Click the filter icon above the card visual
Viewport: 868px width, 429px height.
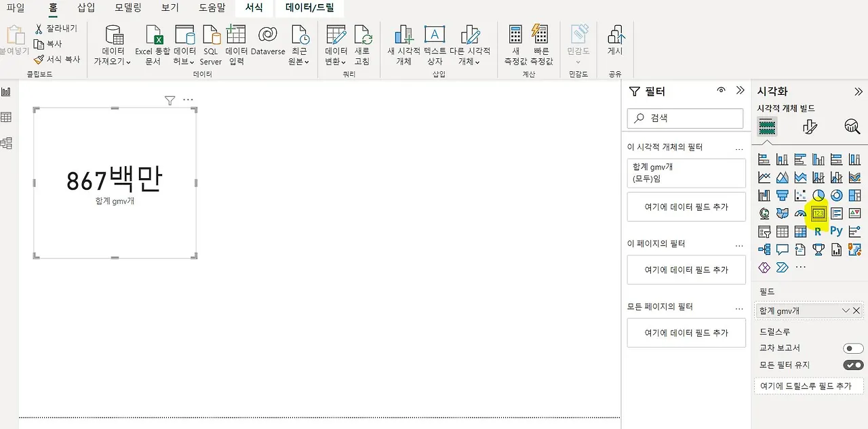tap(170, 100)
